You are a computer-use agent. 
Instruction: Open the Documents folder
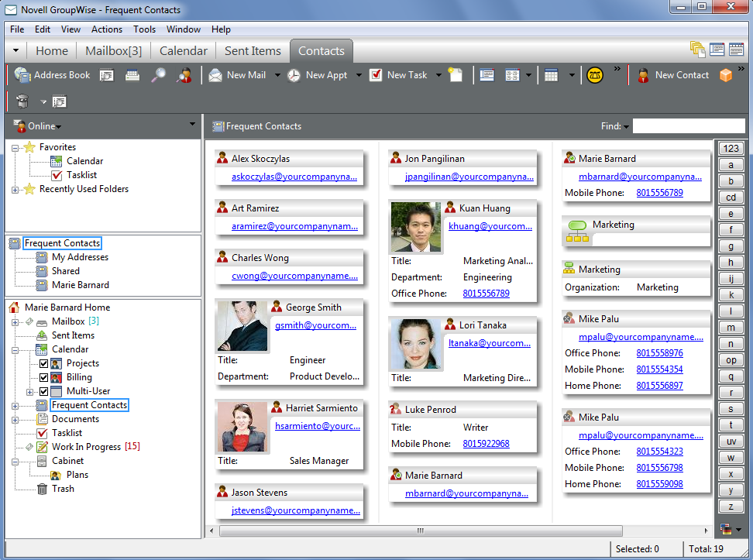click(x=75, y=419)
